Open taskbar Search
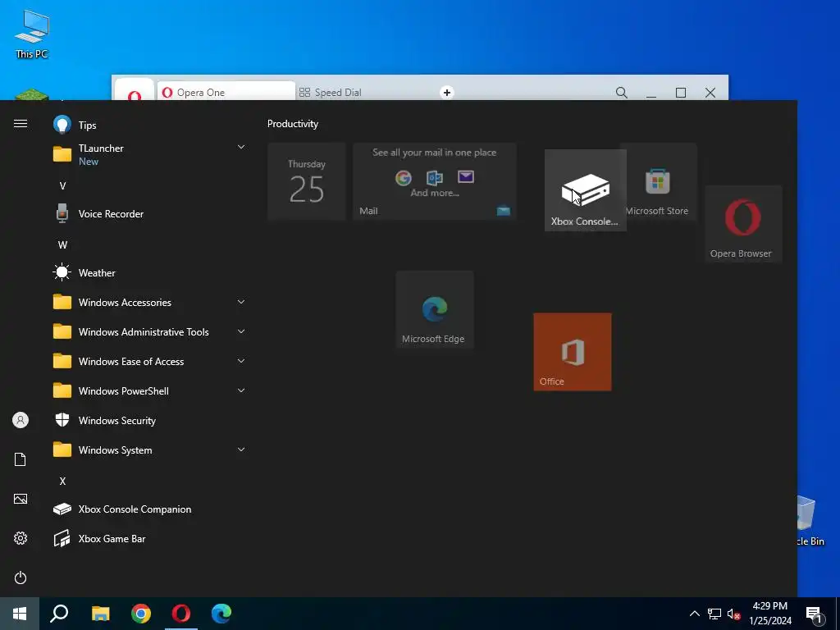The height and width of the screenshot is (630, 840). 59,614
